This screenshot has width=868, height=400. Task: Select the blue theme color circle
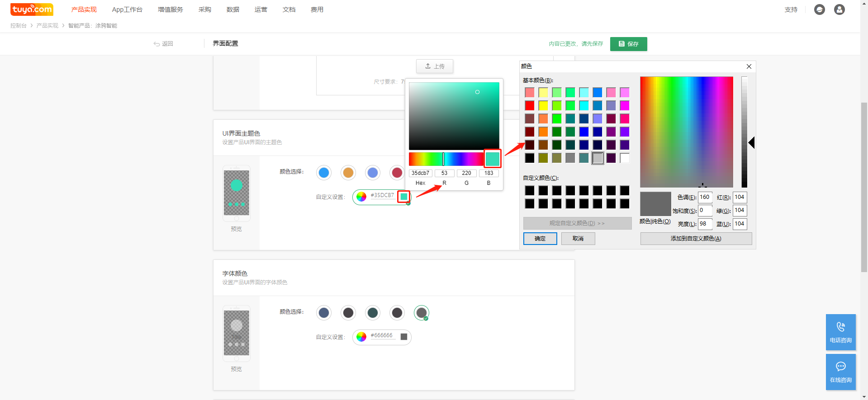point(324,173)
